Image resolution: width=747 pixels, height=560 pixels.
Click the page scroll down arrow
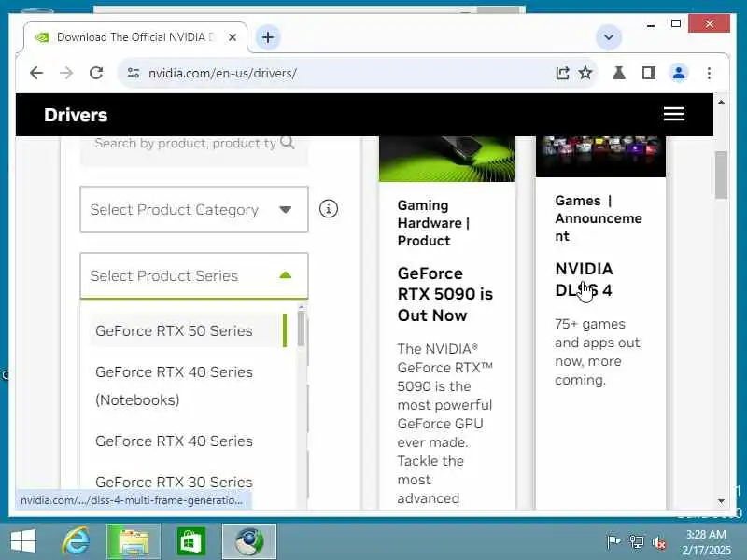click(x=721, y=501)
